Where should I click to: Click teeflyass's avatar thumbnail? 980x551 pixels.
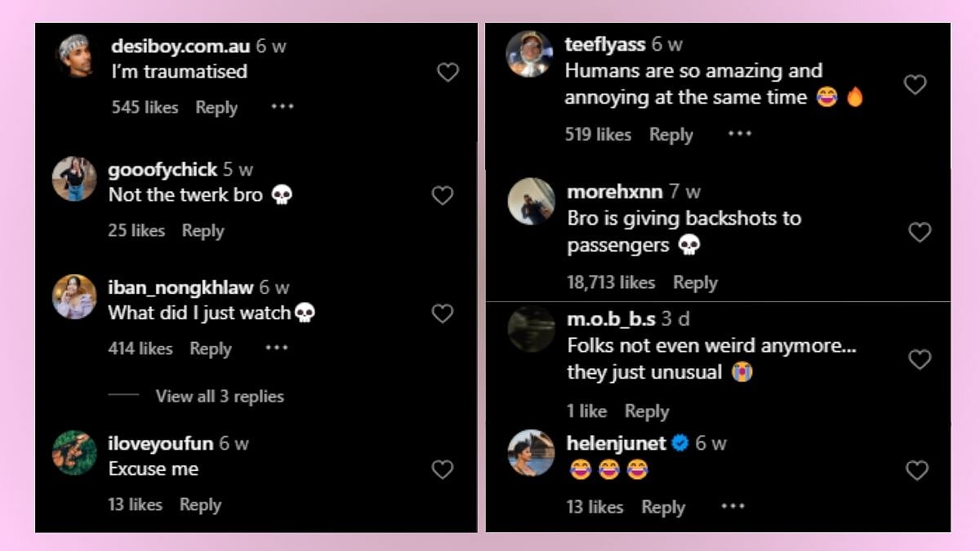coord(528,54)
